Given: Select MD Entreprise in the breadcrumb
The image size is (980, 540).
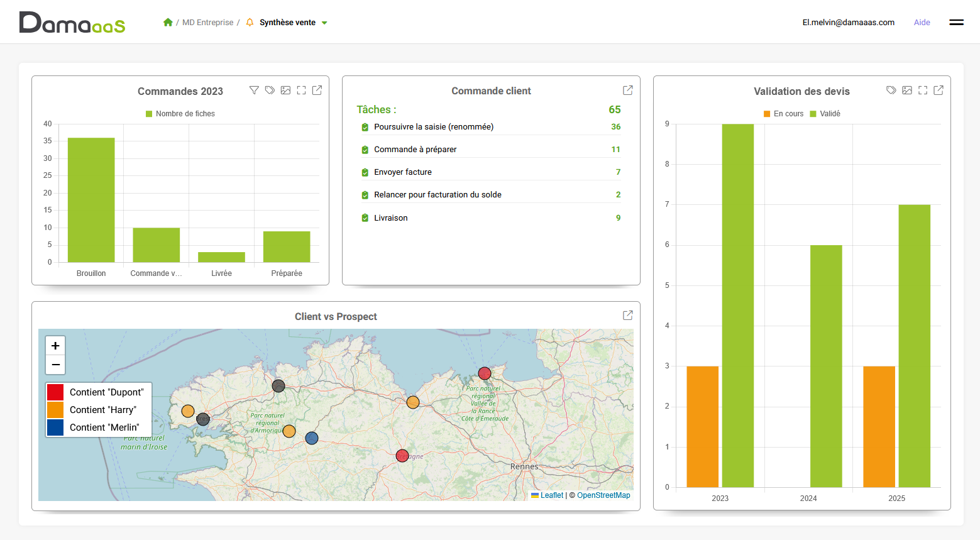Looking at the screenshot, I should tap(207, 23).
